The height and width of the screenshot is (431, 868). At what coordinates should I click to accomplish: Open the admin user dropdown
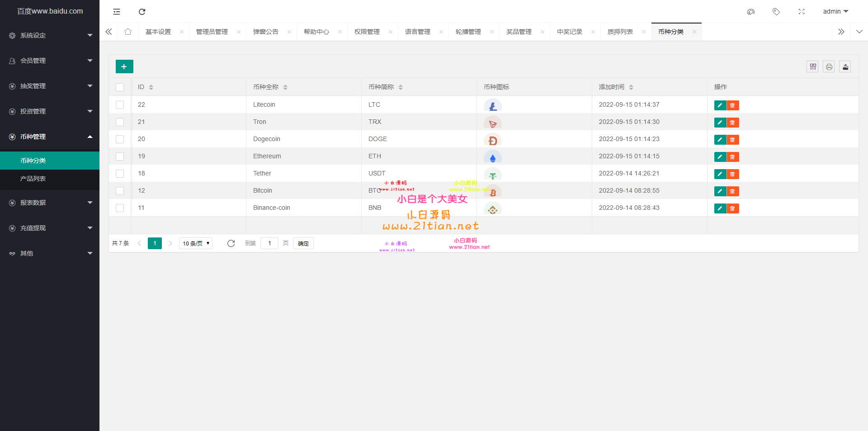(835, 11)
